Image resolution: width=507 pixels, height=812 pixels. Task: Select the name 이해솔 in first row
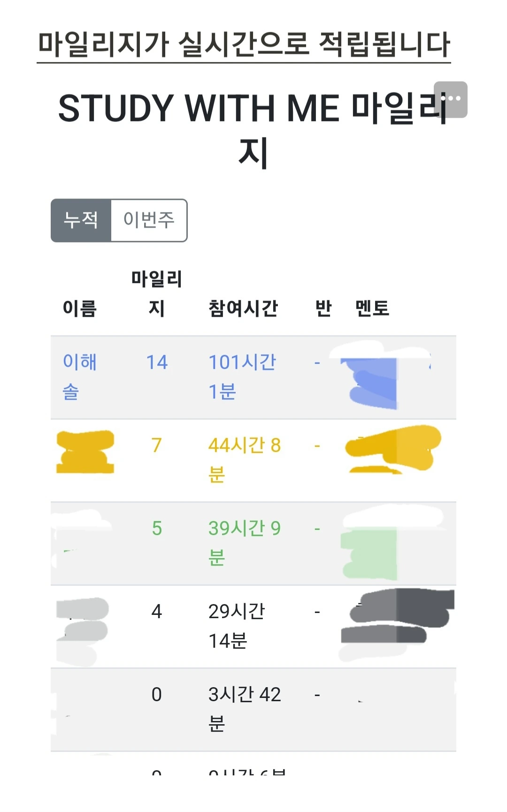[80, 377]
